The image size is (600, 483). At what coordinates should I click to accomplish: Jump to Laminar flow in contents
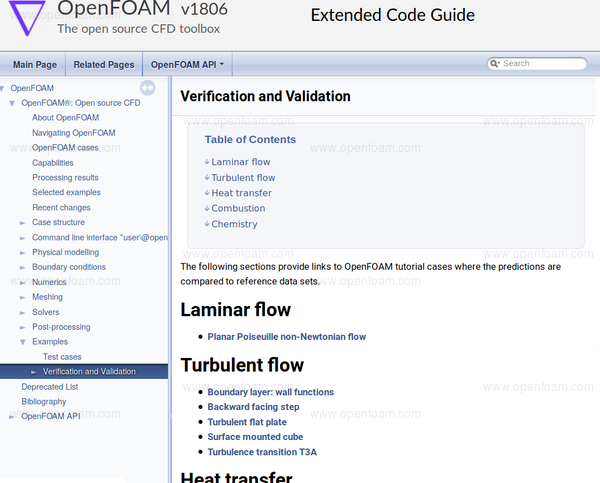pos(241,162)
